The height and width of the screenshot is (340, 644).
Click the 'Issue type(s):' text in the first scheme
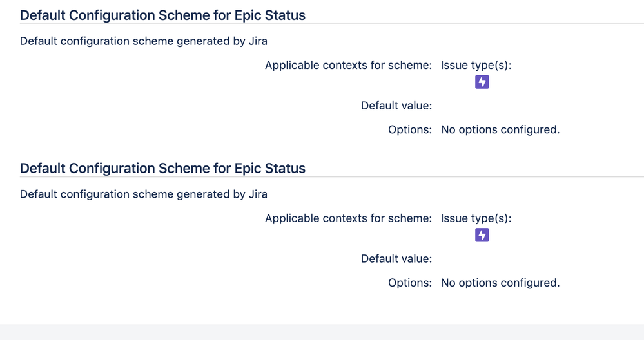pos(476,65)
